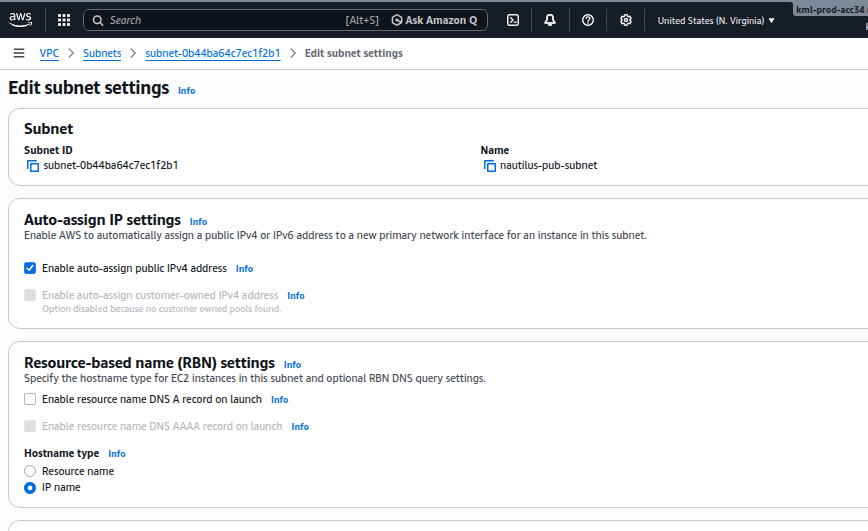Copy the subnet ID using copy icon
The width and height of the screenshot is (868, 531).
pyautogui.click(x=32, y=166)
